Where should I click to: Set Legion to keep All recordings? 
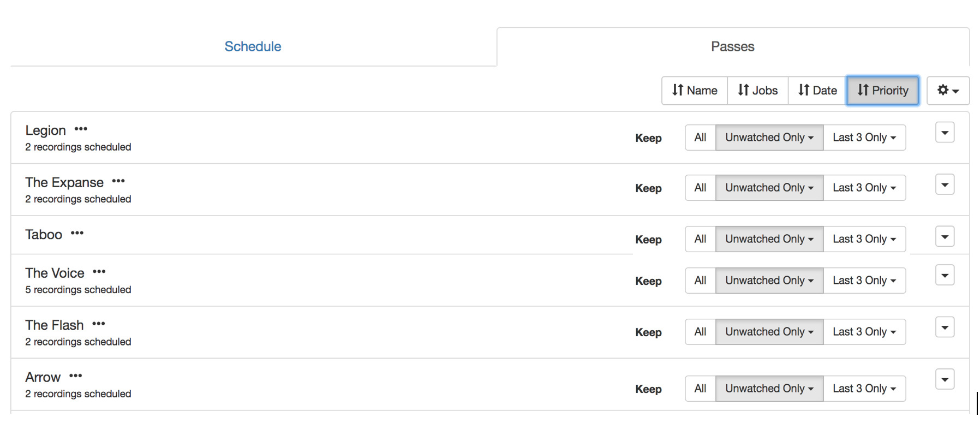click(x=700, y=138)
